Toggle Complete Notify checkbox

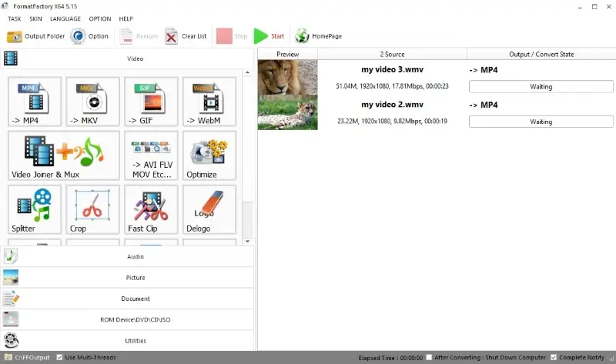coord(554,357)
